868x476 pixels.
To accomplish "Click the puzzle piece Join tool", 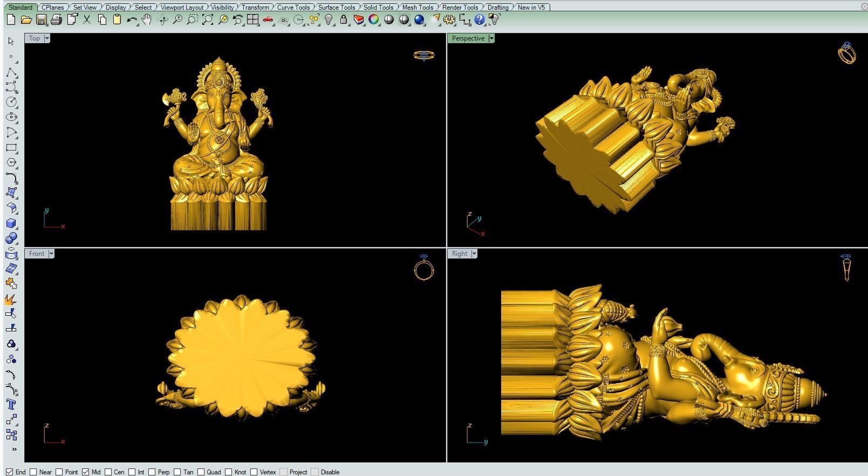I will (x=11, y=283).
